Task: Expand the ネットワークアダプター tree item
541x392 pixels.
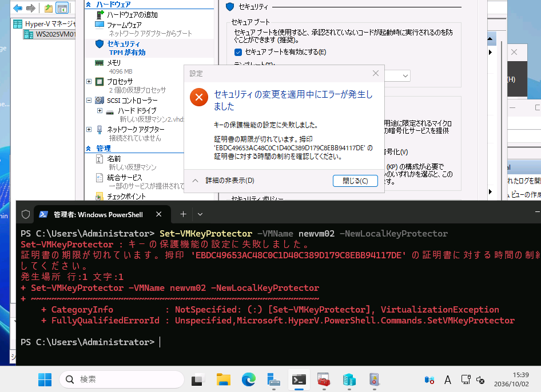Action: 90,129
